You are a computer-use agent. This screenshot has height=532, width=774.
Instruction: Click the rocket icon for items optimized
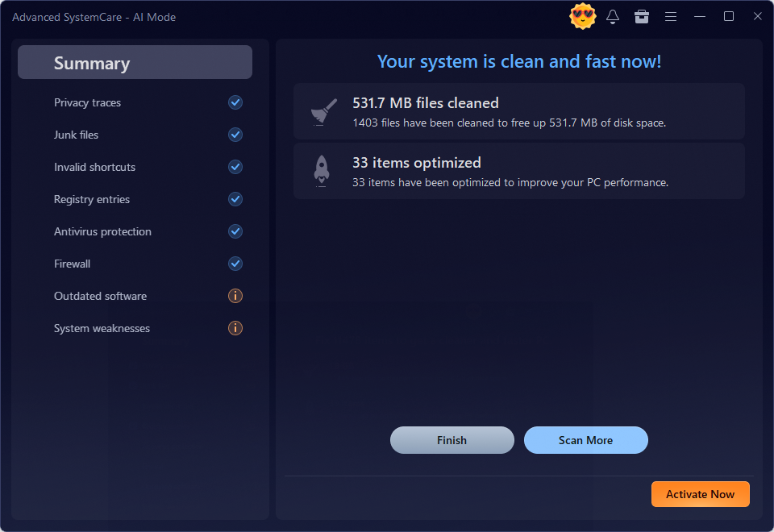[x=322, y=171]
